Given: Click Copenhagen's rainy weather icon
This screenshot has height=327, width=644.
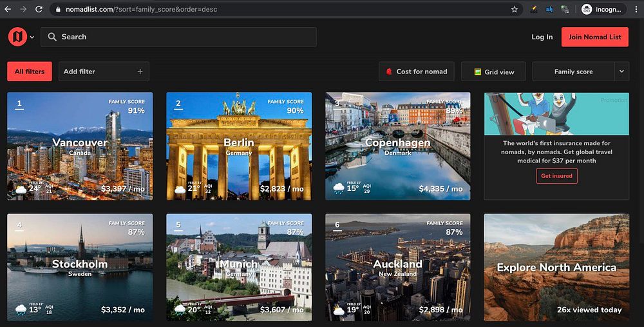Looking at the screenshot, I should click(339, 189).
